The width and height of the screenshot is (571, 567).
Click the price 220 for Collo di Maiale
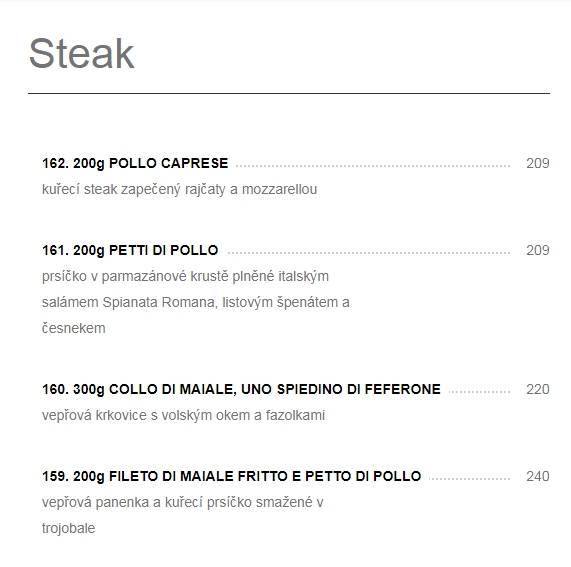pyautogui.click(x=537, y=389)
